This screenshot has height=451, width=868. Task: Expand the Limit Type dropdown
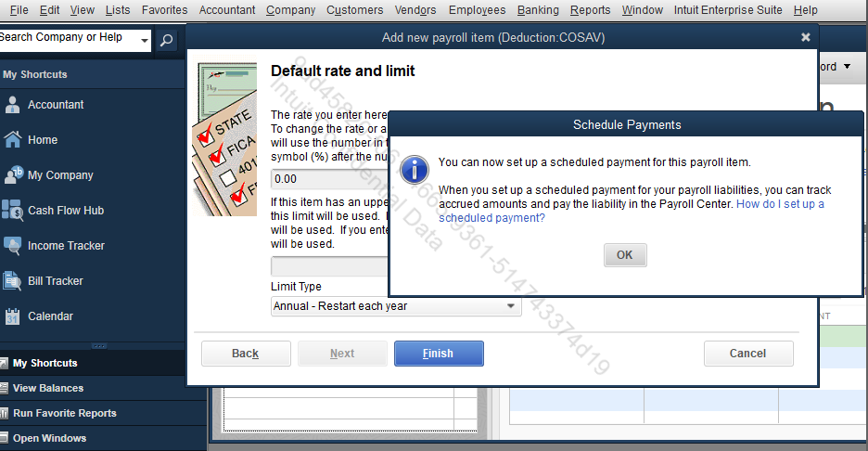(x=510, y=306)
